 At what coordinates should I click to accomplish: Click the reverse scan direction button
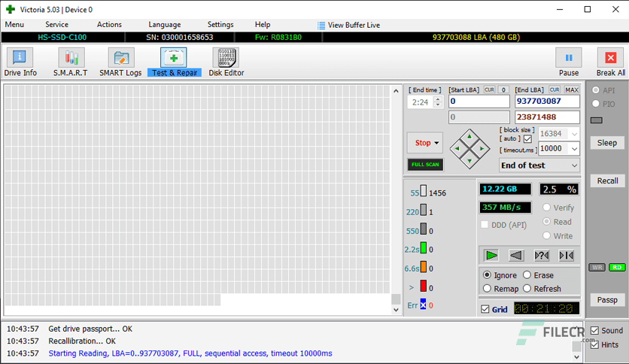516,256
